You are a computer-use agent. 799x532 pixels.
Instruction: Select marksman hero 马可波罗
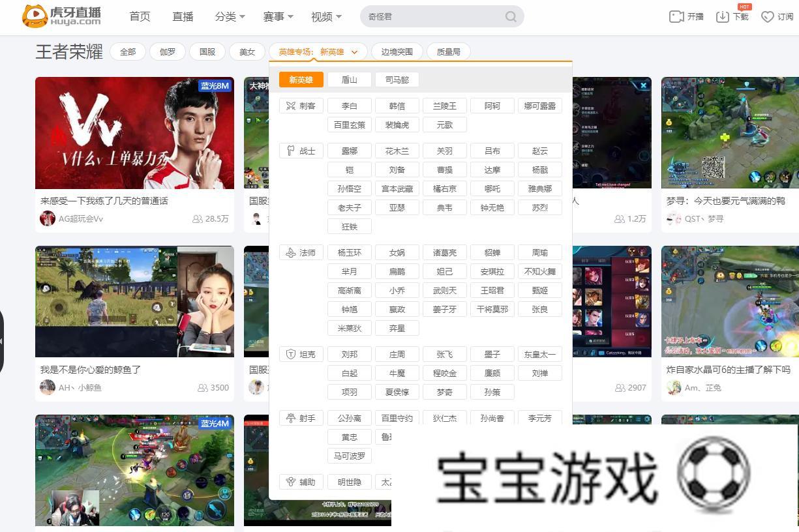tap(350, 456)
